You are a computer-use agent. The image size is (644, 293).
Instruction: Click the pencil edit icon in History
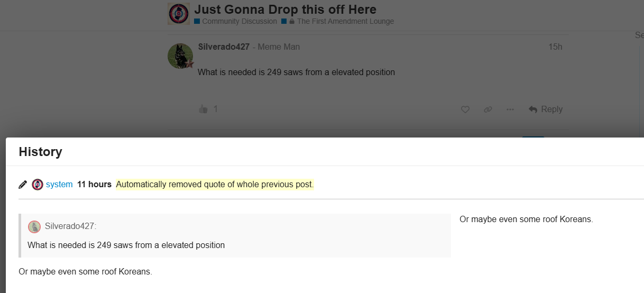pyautogui.click(x=23, y=185)
